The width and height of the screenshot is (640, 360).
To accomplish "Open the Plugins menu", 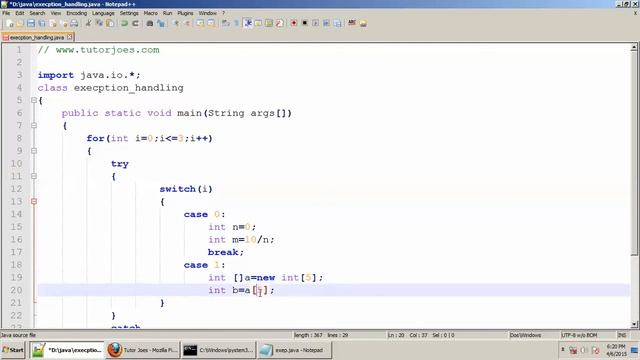I will pos(185,13).
